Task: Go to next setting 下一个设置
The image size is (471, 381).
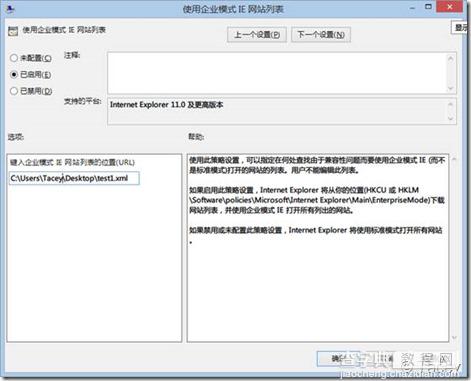Action: (x=321, y=34)
